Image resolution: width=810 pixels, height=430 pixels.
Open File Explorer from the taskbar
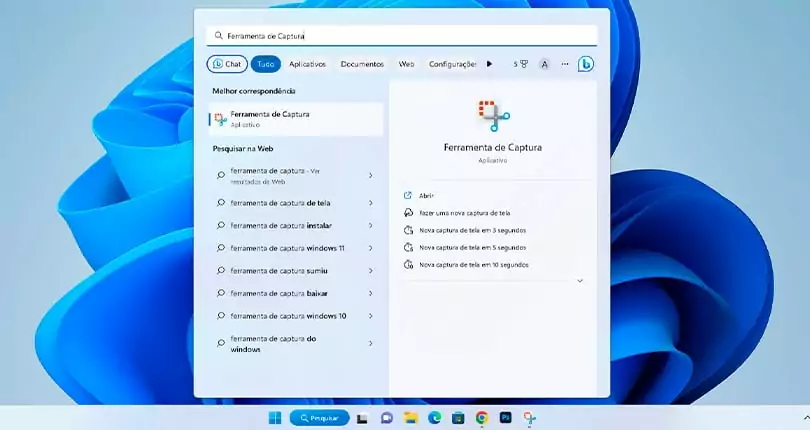point(411,418)
